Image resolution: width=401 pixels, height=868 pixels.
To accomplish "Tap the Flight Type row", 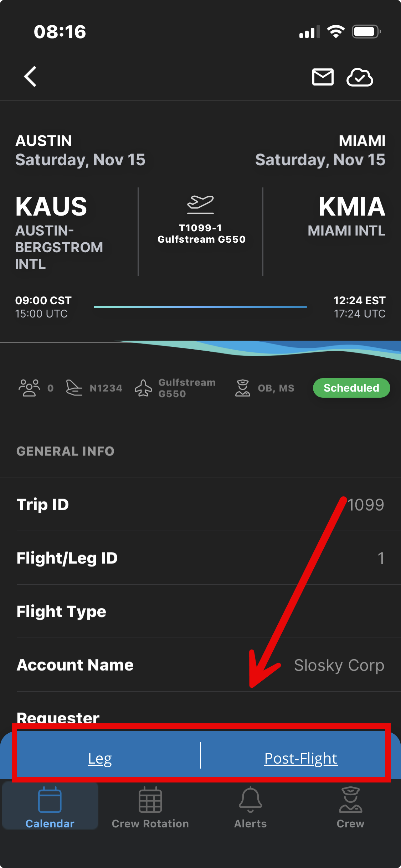I will 200,611.
